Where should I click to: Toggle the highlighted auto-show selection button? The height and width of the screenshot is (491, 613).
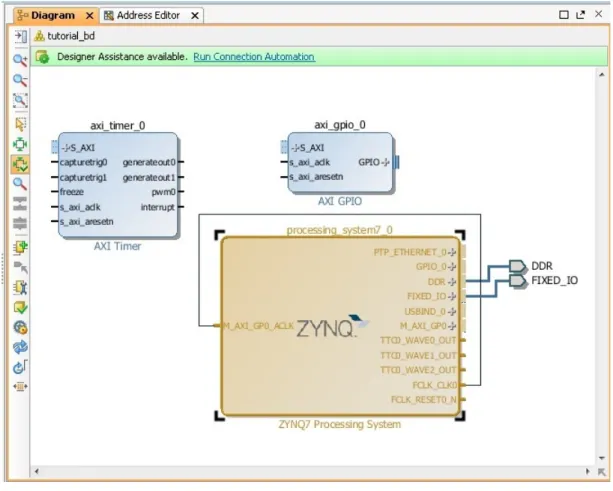click(20, 164)
